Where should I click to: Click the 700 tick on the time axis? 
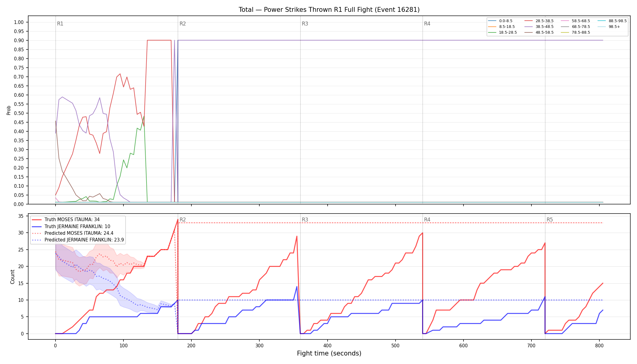531,345
